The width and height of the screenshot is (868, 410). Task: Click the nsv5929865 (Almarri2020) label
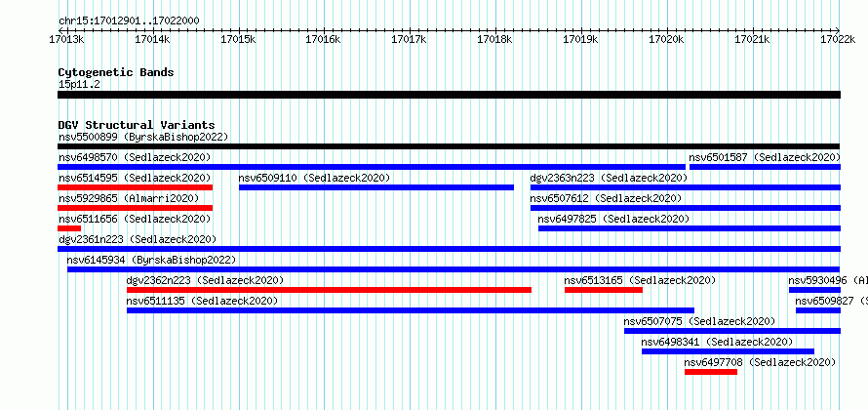129,198
